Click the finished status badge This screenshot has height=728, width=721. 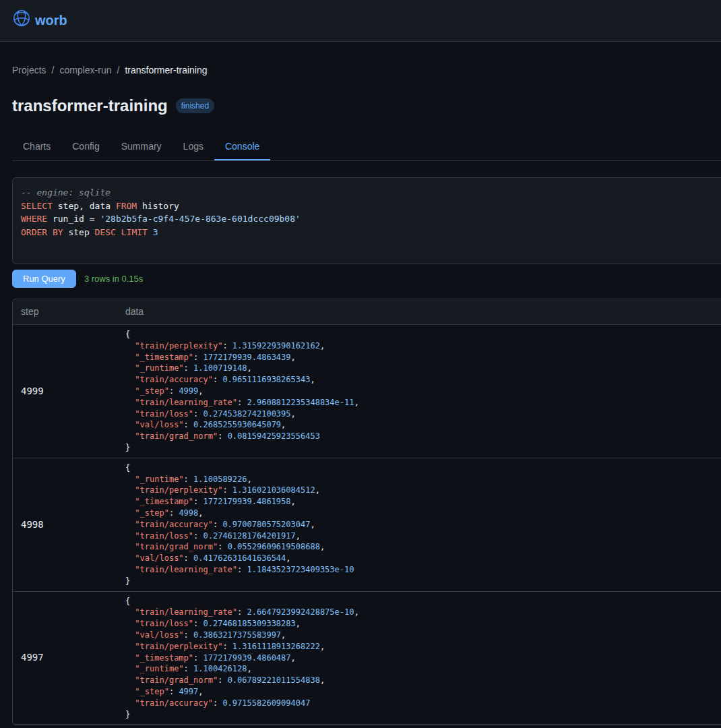(195, 106)
